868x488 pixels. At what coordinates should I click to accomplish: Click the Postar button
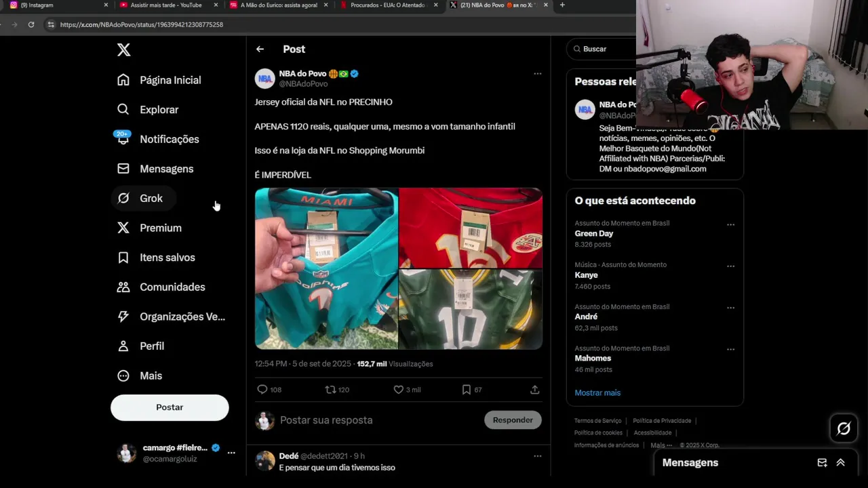pos(170,407)
